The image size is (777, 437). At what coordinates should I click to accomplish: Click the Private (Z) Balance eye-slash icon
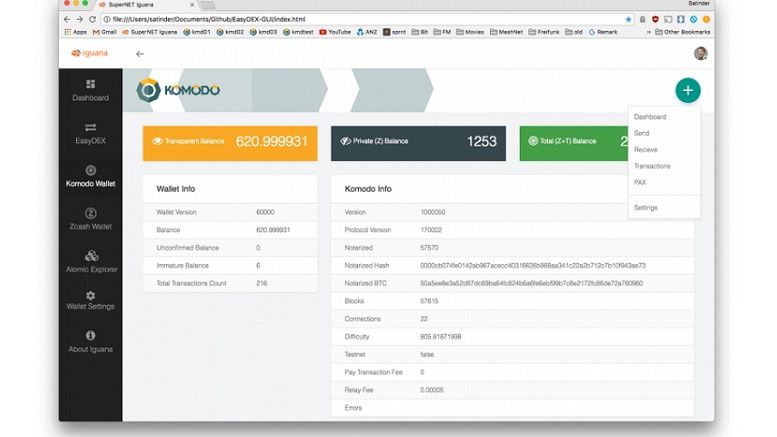(x=345, y=141)
